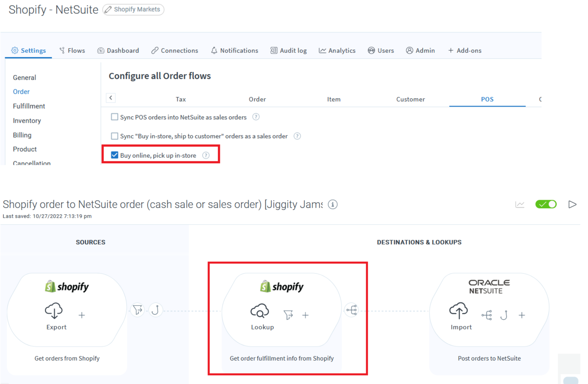The height and width of the screenshot is (384, 588).
Task: Run the flow with the play button
Action: [572, 205]
